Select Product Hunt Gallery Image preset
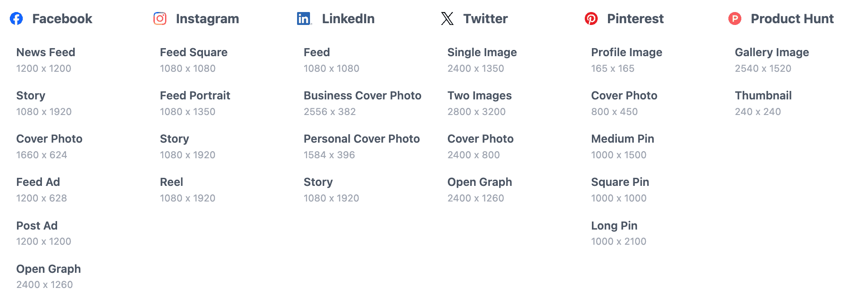 click(772, 60)
